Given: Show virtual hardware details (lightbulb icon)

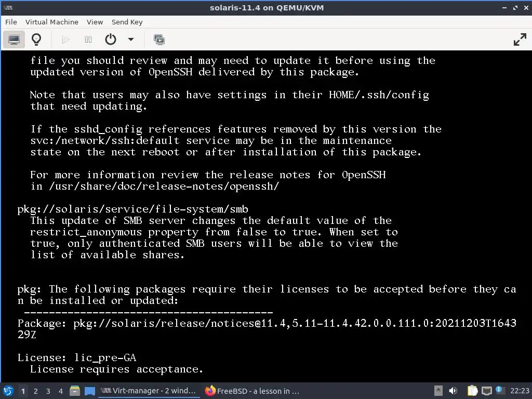Looking at the screenshot, I should click(x=36, y=39).
